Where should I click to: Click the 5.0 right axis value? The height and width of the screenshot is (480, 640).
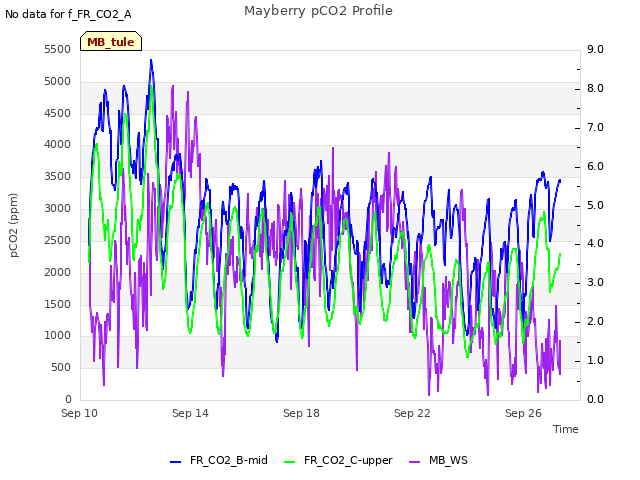tap(596, 205)
